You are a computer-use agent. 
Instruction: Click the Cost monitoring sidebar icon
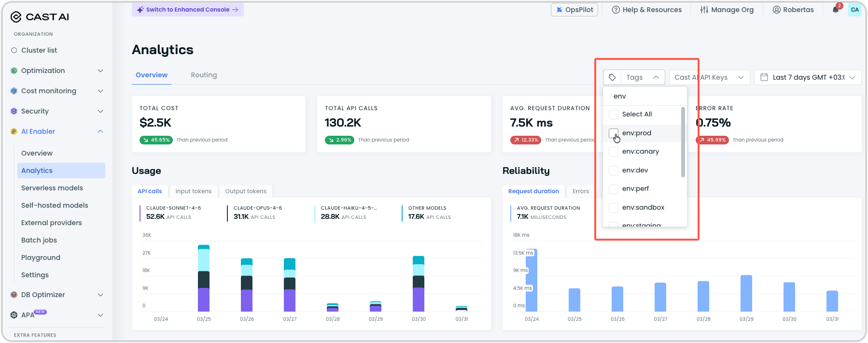14,91
